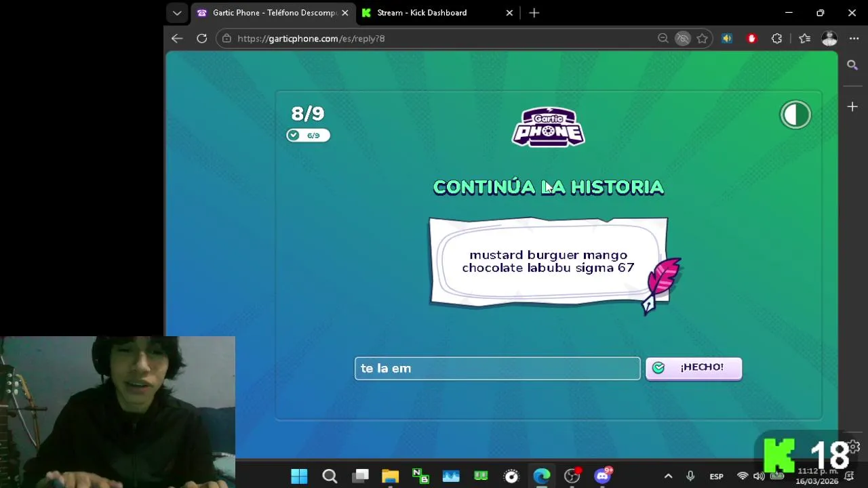Add this page to favorites
The image size is (868, 488).
coord(703,39)
